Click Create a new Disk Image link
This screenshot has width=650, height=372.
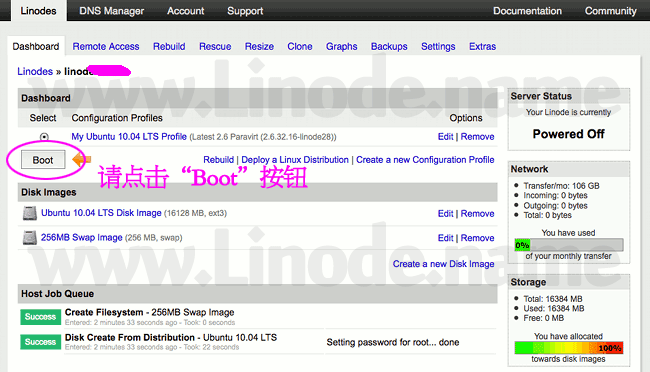444,264
